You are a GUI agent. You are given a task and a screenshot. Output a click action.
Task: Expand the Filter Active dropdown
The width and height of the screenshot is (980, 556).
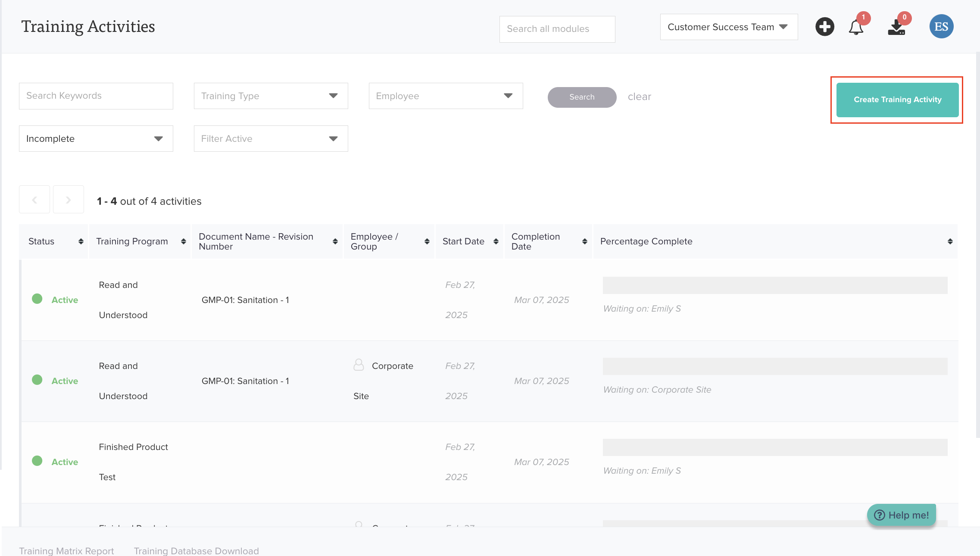271,138
